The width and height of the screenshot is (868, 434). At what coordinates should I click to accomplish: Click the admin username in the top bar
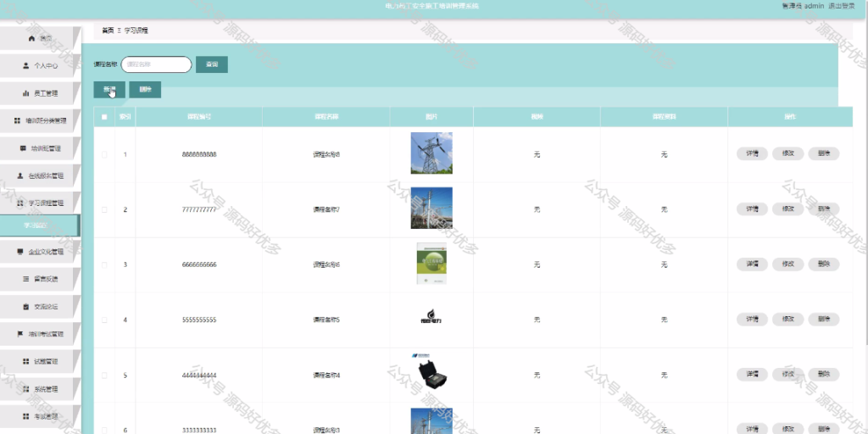pos(814,6)
